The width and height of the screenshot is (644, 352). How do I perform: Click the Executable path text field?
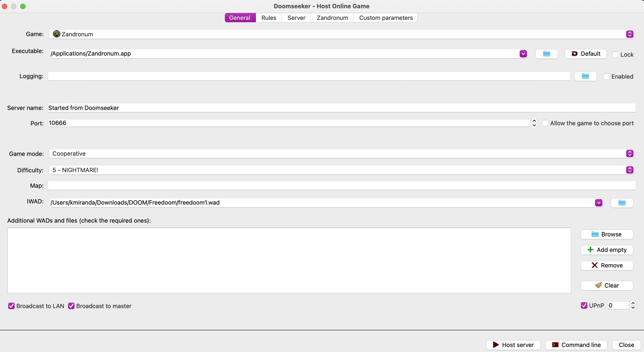tap(284, 54)
